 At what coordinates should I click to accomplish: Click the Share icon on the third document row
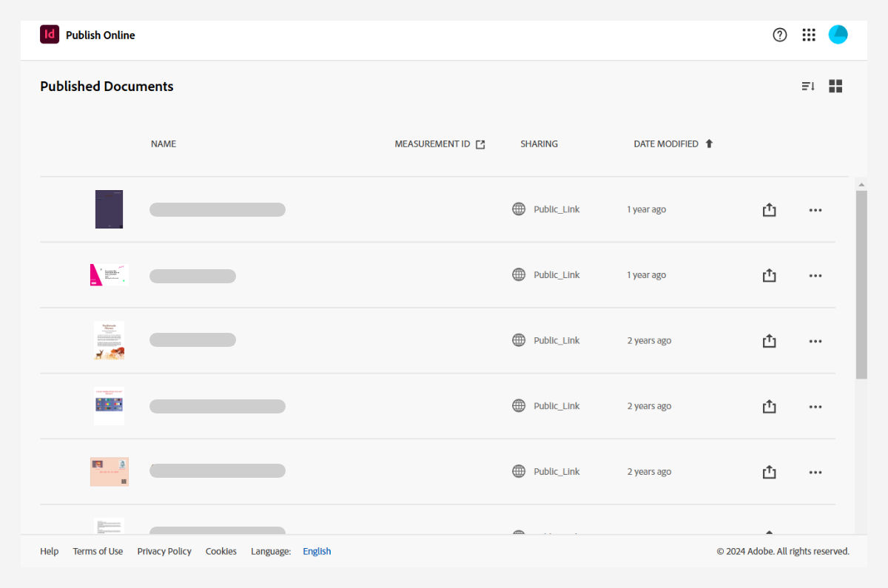click(769, 341)
